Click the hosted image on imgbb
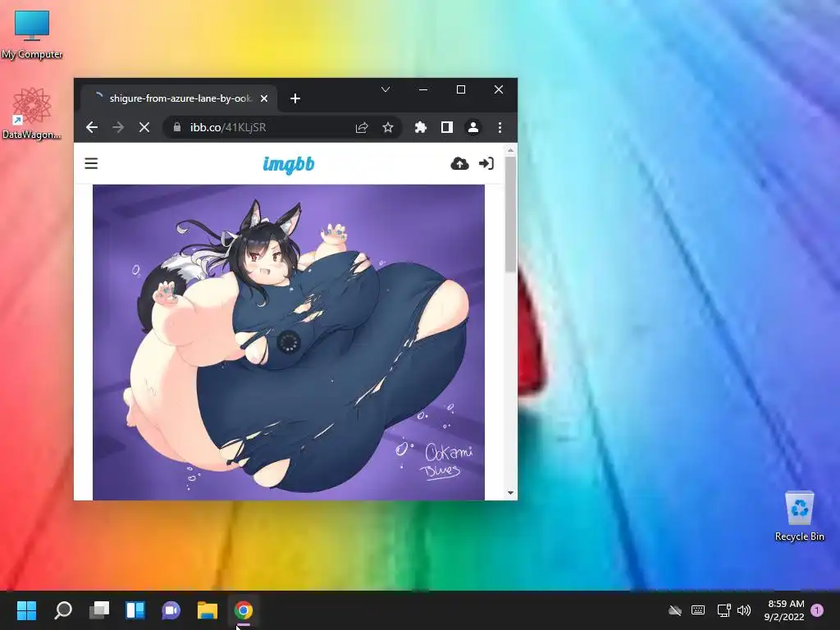The image size is (840, 630). tap(289, 342)
